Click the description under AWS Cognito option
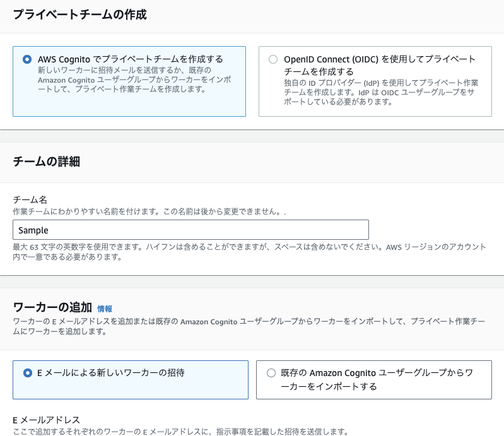The height and width of the screenshot is (436, 504). click(x=134, y=80)
